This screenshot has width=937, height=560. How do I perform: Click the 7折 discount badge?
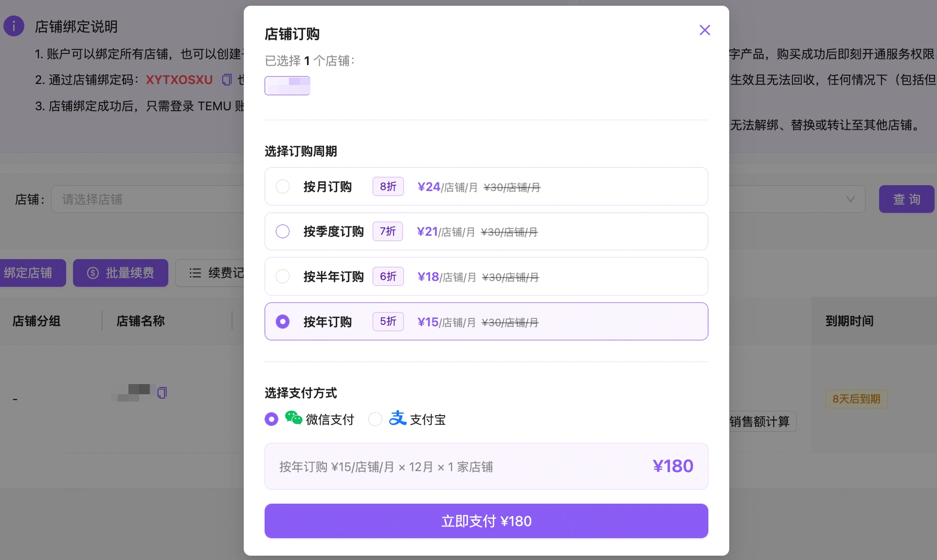(x=388, y=231)
